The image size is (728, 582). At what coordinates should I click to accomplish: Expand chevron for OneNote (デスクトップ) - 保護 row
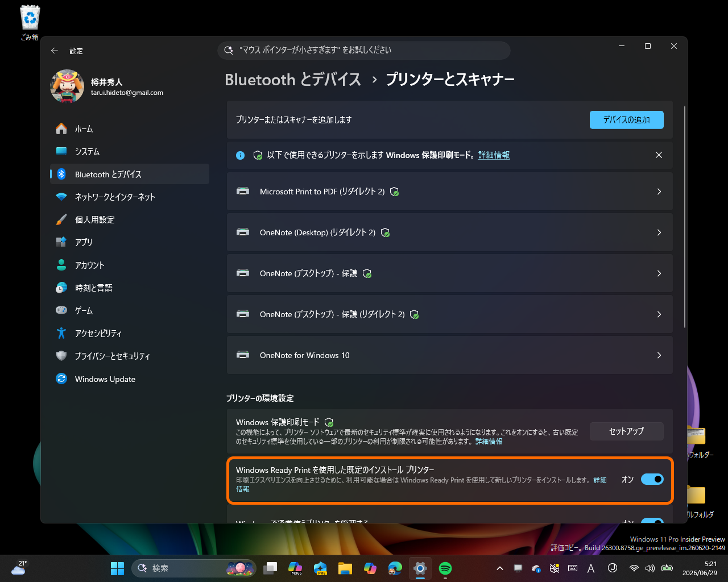pyautogui.click(x=659, y=273)
